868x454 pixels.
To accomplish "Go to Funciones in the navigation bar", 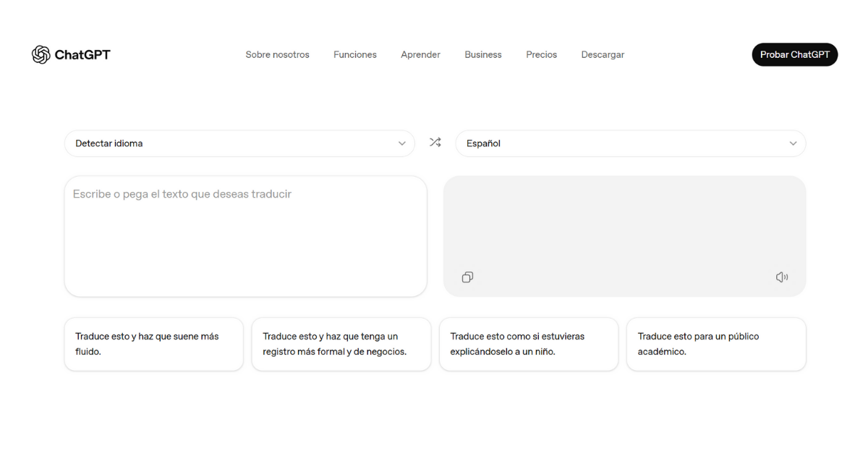I will pyautogui.click(x=354, y=55).
